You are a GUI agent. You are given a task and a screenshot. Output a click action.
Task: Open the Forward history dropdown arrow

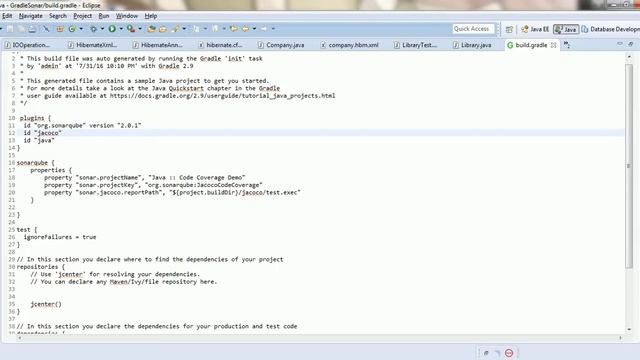[273, 29]
